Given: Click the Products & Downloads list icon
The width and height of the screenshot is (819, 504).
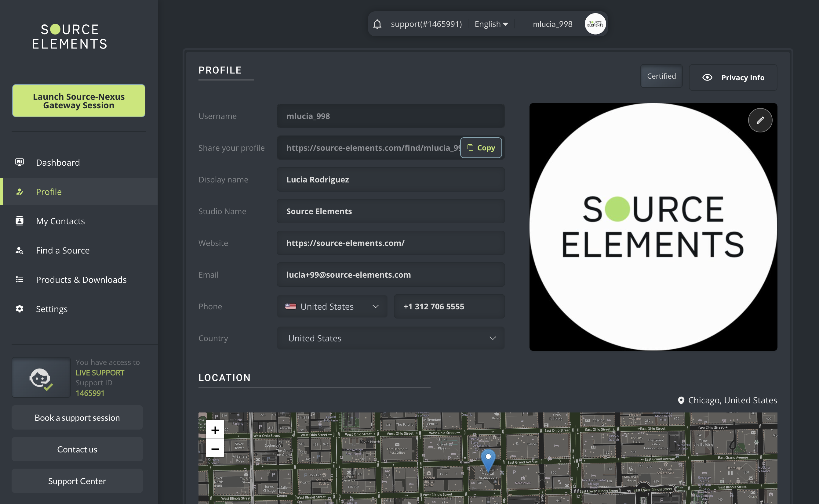Looking at the screenshot, I should click(x=19, y=279).
